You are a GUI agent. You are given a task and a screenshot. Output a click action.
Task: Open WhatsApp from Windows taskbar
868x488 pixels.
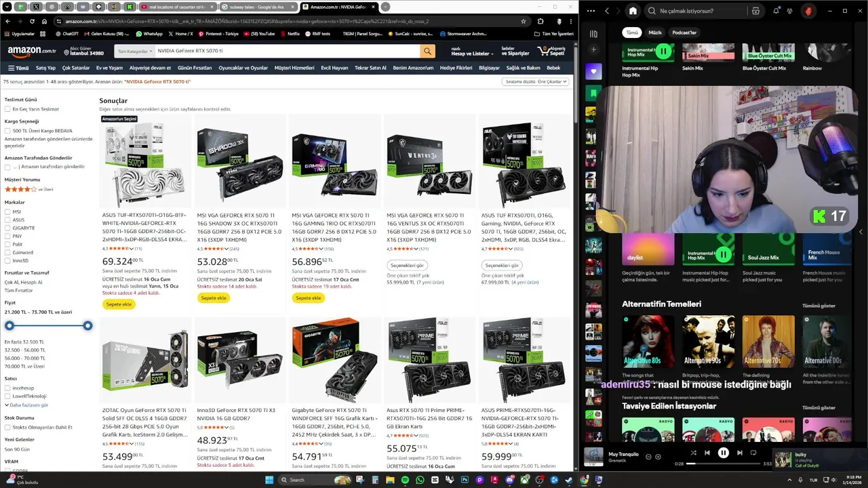coord(420,480)
